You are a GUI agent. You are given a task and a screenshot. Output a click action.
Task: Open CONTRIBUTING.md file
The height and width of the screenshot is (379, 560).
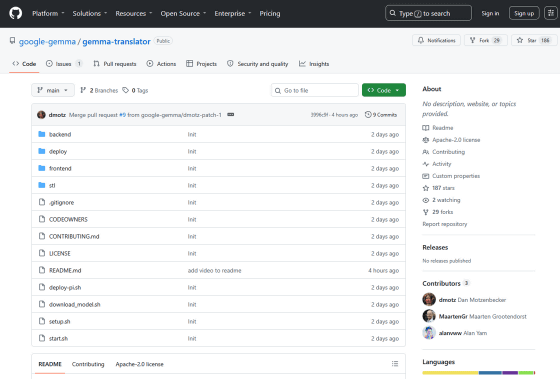74,236
